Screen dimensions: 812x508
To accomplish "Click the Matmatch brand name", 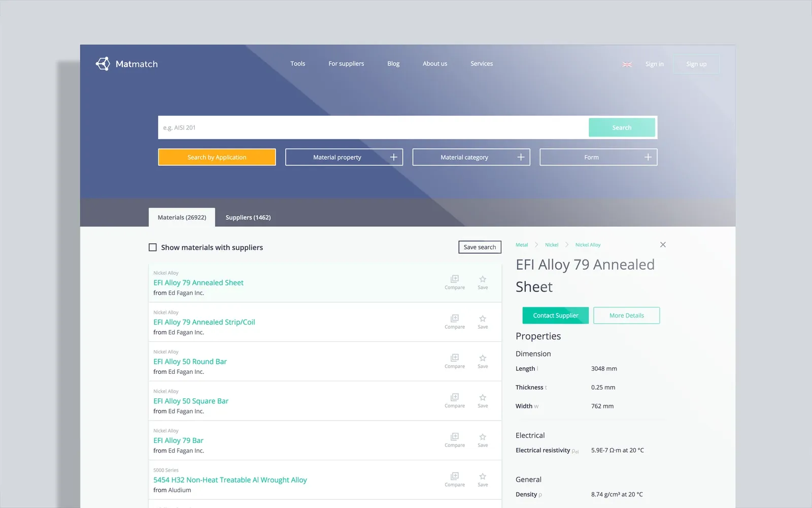I will (137, 64).
